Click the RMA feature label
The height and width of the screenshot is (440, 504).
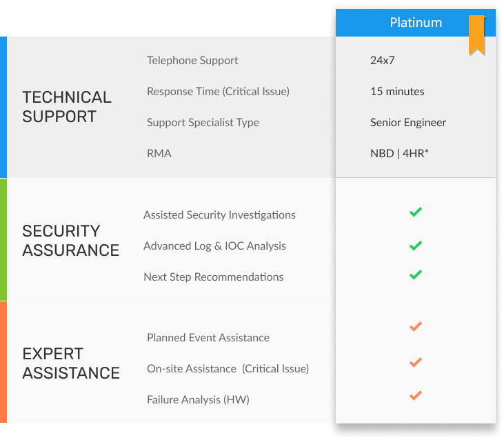(159, 153)
